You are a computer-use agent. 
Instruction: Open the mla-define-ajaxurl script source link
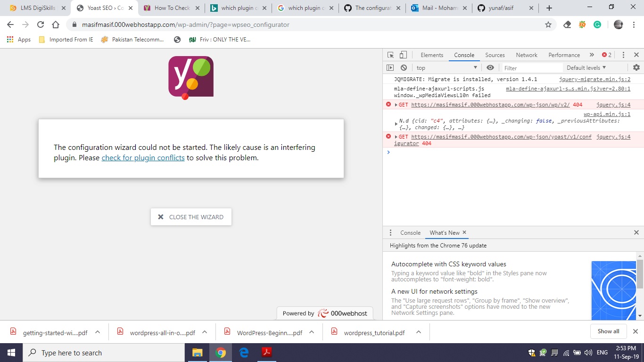pos(568,89)
